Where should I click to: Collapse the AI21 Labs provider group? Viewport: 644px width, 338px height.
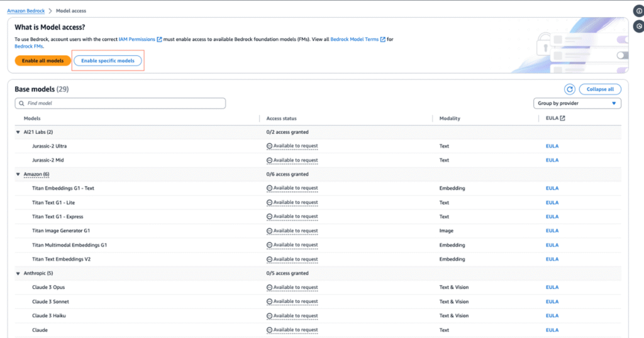click(18, 132)
